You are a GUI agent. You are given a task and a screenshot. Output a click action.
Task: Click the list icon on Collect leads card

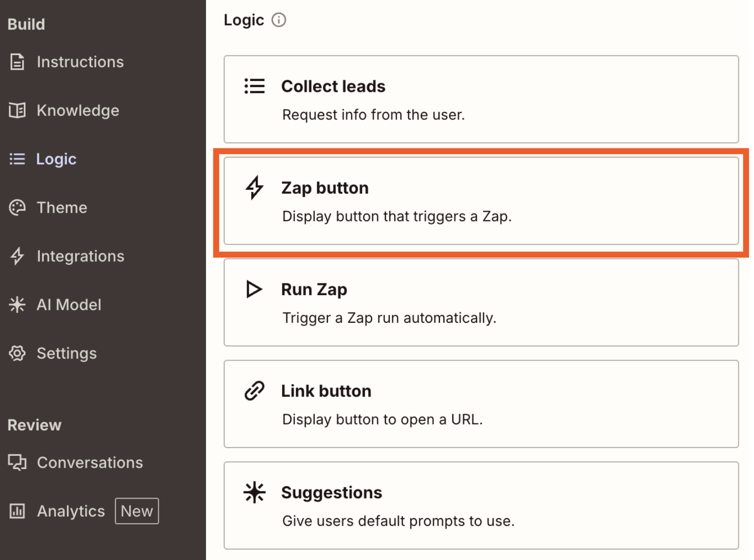(x=254, y=86)
